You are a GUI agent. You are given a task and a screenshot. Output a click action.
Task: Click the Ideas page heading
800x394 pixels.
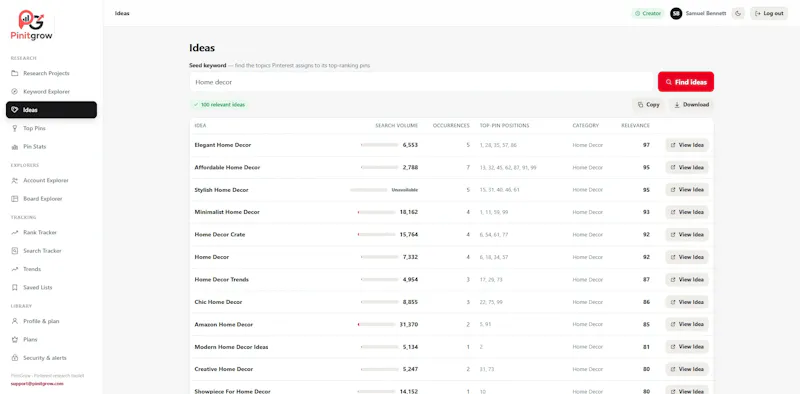(x=202, y=48)
